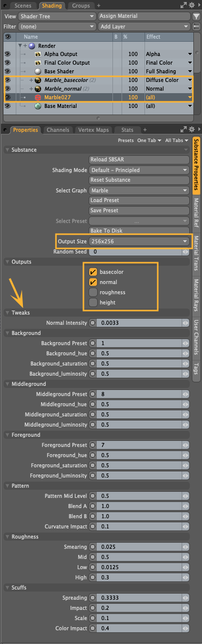Open the Shading Mode dropdown

pos(139,170)
